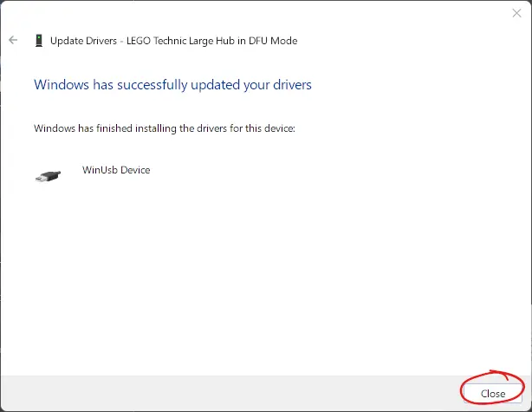Click the back arrow in the wizard header
The height and width of the screenshot is (412, 532).
13,40
